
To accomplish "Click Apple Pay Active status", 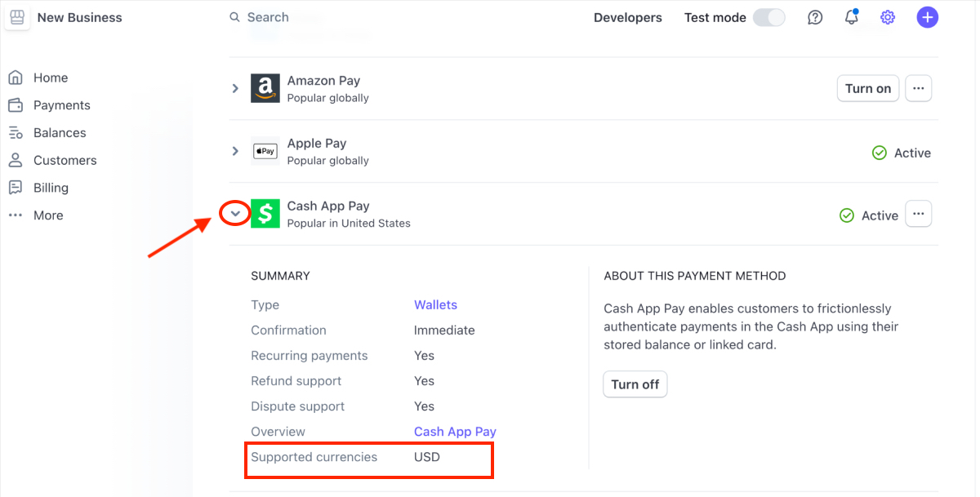I will (x=902, y=153).
